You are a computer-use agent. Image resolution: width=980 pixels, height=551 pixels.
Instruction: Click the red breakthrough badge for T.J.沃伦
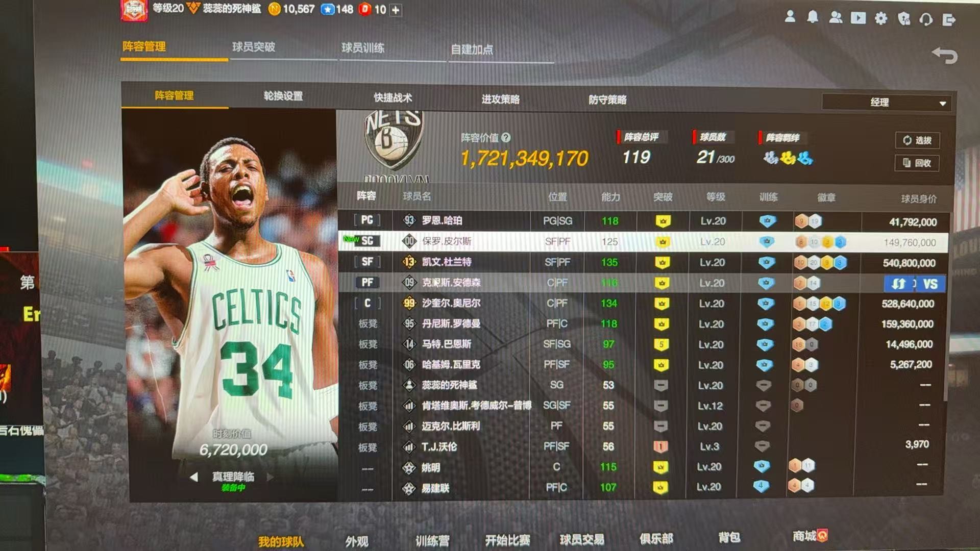[x=660, y=446]
